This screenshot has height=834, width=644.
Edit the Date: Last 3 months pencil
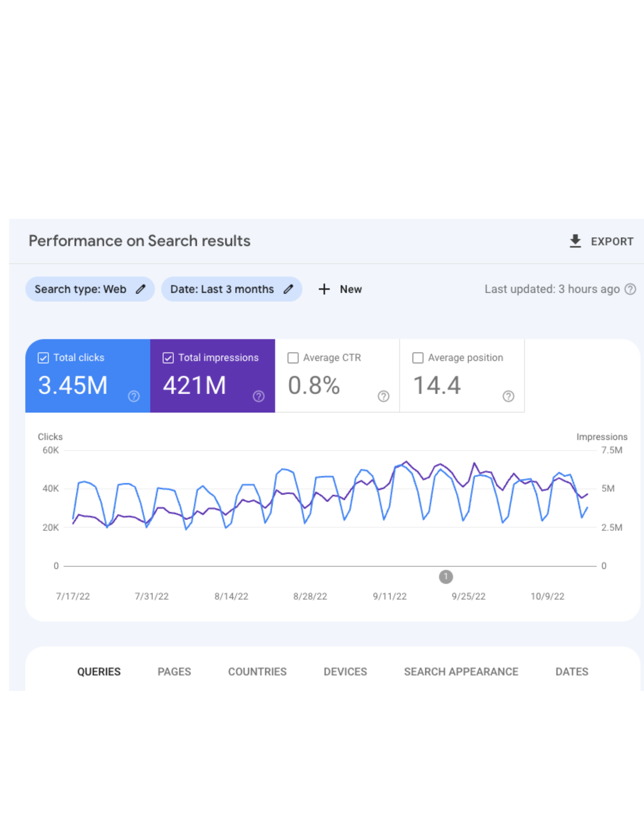tap(288, 289)
